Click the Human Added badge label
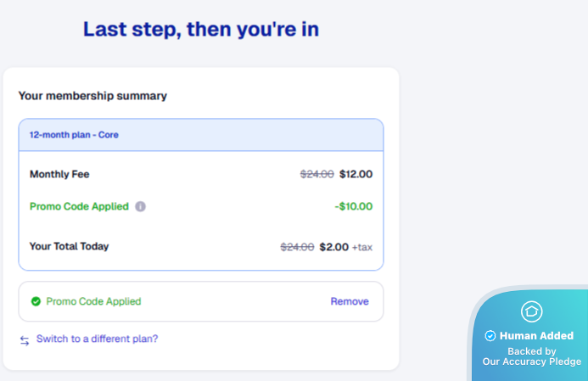 (x=536, y=336)
